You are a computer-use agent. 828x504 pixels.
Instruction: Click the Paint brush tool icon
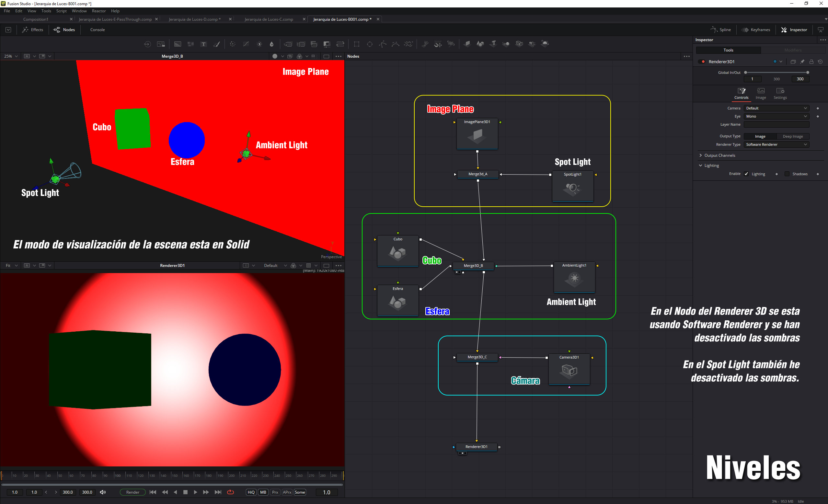click(x=217, y=44)
